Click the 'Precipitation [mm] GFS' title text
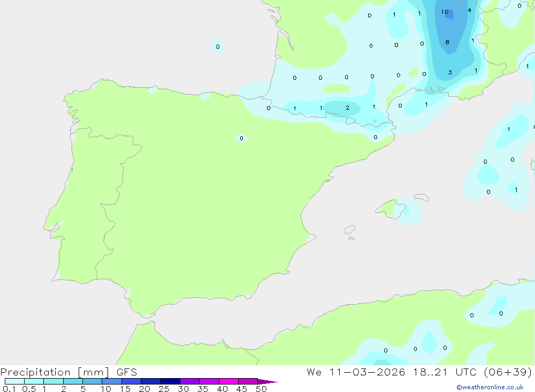The width and height of the screenshot is (535, 392). click(68, 372)
